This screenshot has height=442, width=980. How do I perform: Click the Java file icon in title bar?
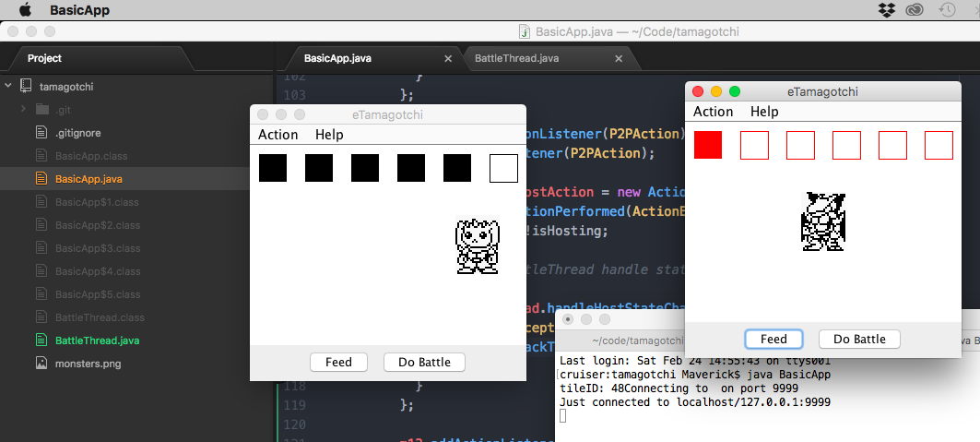click(525, 31)
